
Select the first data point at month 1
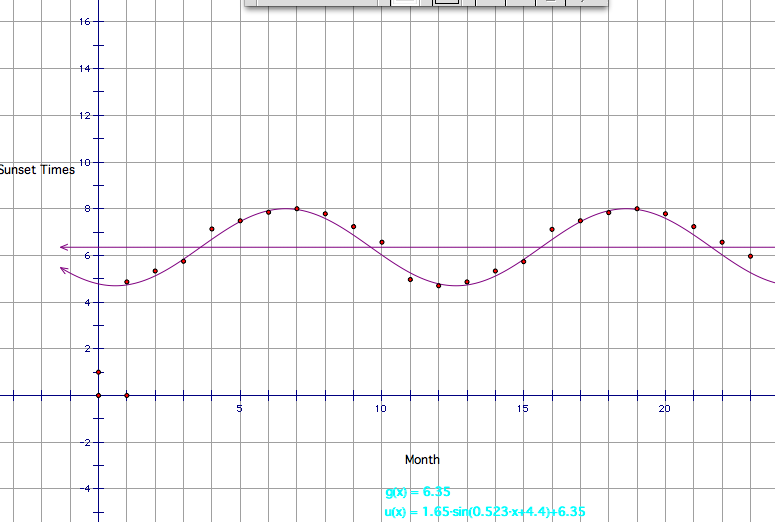click(126, 282)
